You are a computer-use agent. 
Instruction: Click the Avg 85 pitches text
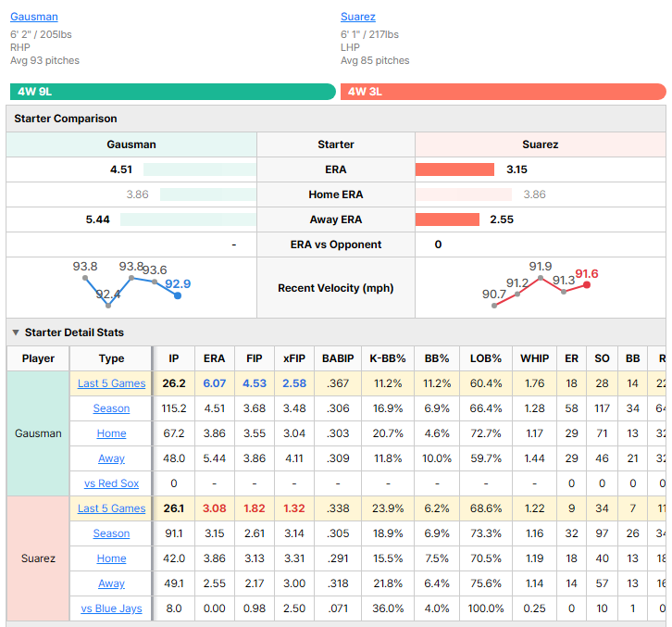pyautogui.click(x=375, y=60)
